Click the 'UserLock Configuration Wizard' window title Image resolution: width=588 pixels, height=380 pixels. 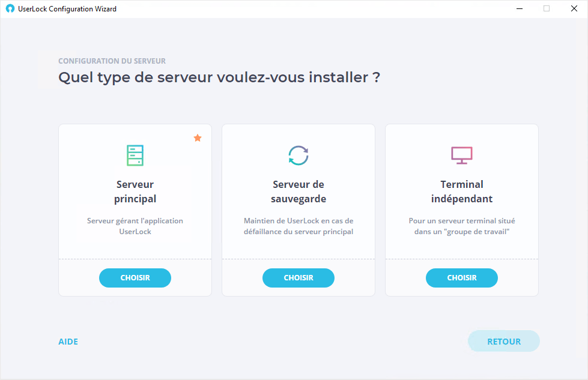[67, 8]
